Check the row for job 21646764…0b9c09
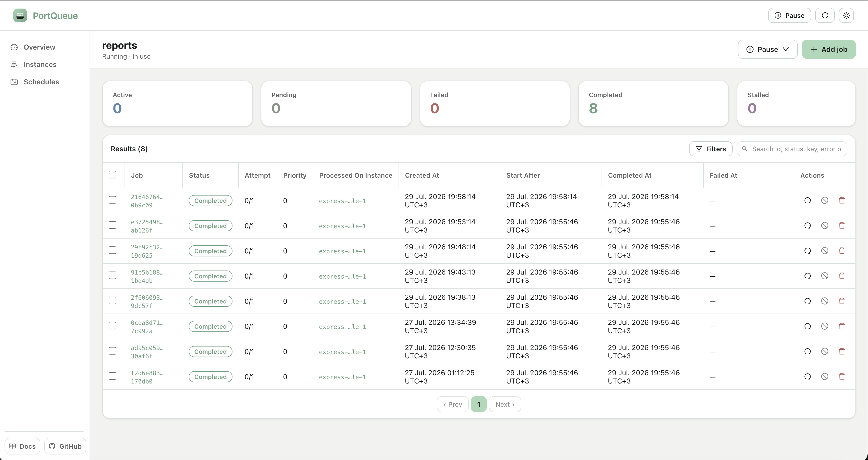The height and width of the screenshot is (460, 868). (112, 200)
